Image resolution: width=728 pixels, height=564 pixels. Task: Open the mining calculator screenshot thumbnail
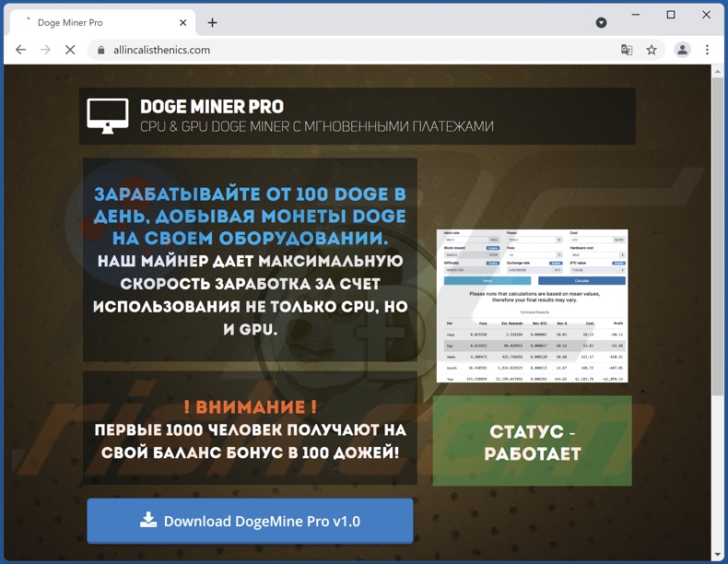[x=532, y=306]
